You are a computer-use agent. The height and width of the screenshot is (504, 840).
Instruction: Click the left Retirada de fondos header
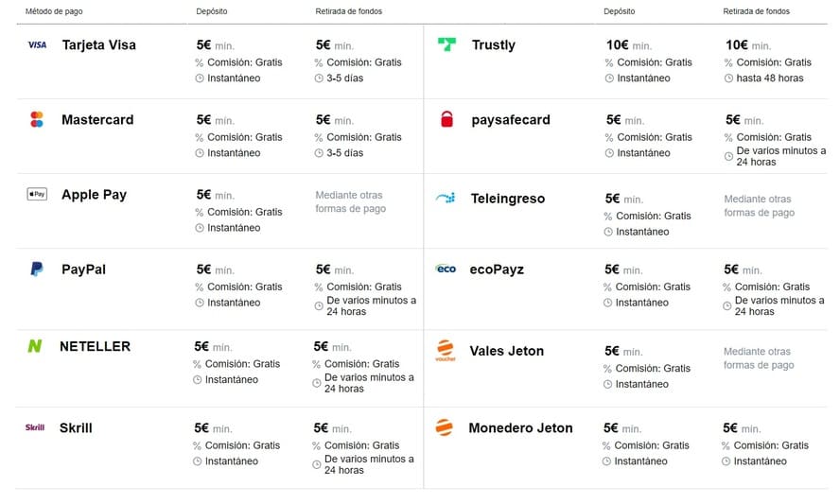click(349, 11)
